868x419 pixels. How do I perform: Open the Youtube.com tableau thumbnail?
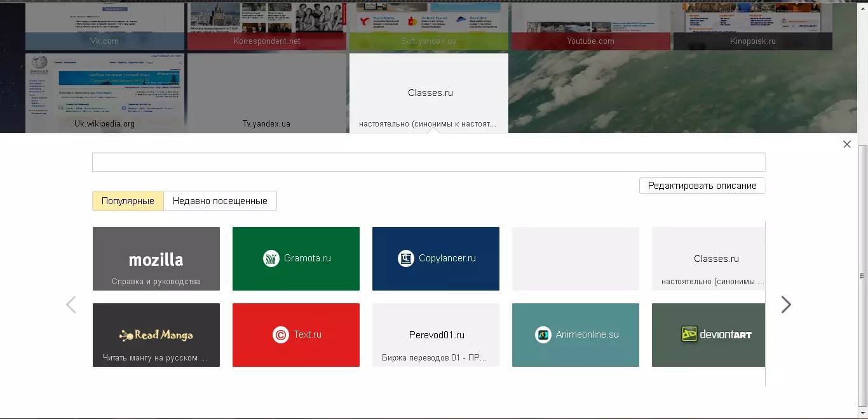(591, 25)
